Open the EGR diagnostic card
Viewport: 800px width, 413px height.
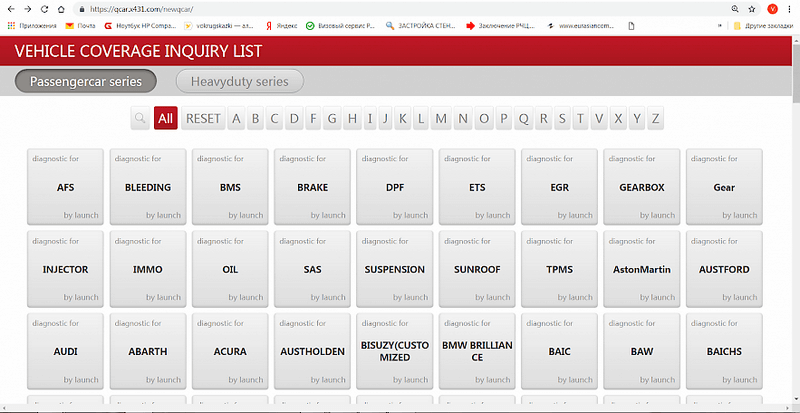[559, 187]
